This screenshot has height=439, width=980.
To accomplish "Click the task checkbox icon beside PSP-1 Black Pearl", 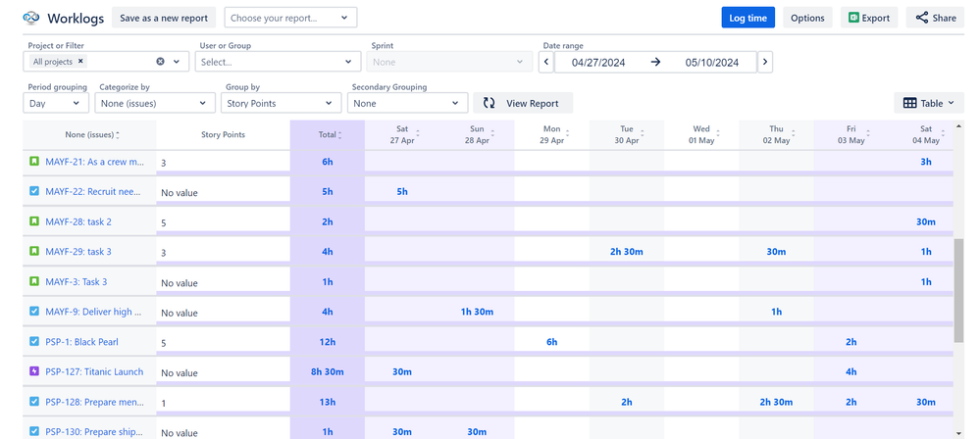I will click(x=34, y=342).
